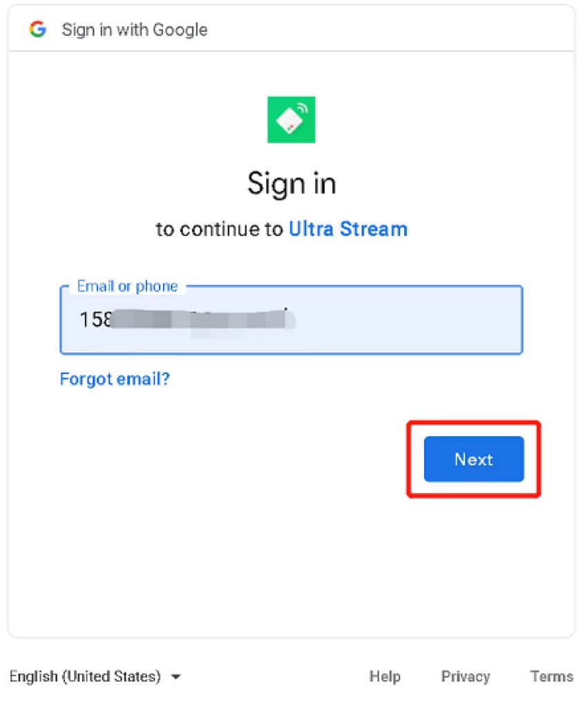Click the green Ultra Stream app icon

tap(292, 120)
